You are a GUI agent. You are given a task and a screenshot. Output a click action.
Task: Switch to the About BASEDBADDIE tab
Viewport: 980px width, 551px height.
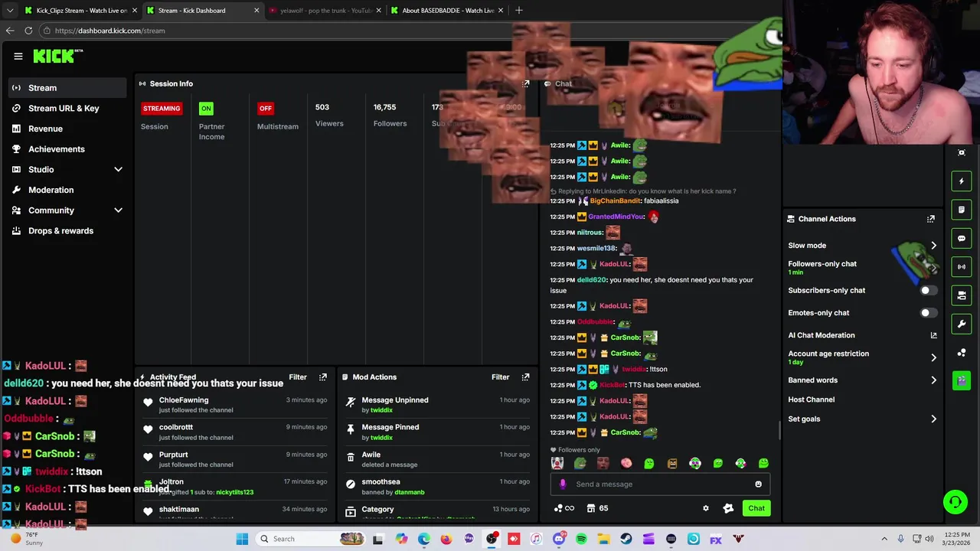click(x=448, y=11)
